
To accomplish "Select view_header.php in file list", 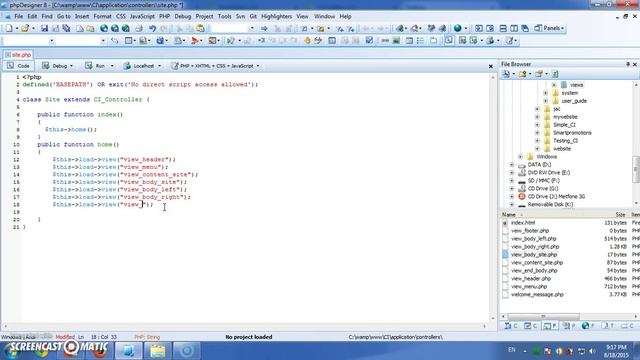I will pyautogui.click(x=531, y=278).
